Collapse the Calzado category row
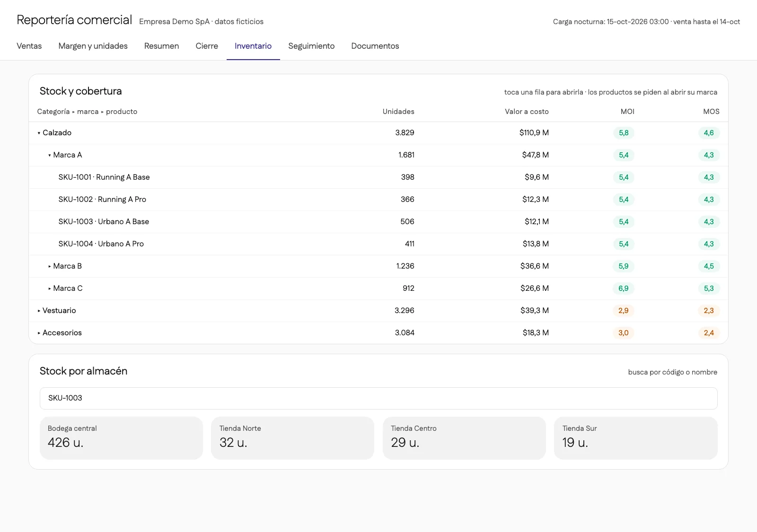 point(378,133)
